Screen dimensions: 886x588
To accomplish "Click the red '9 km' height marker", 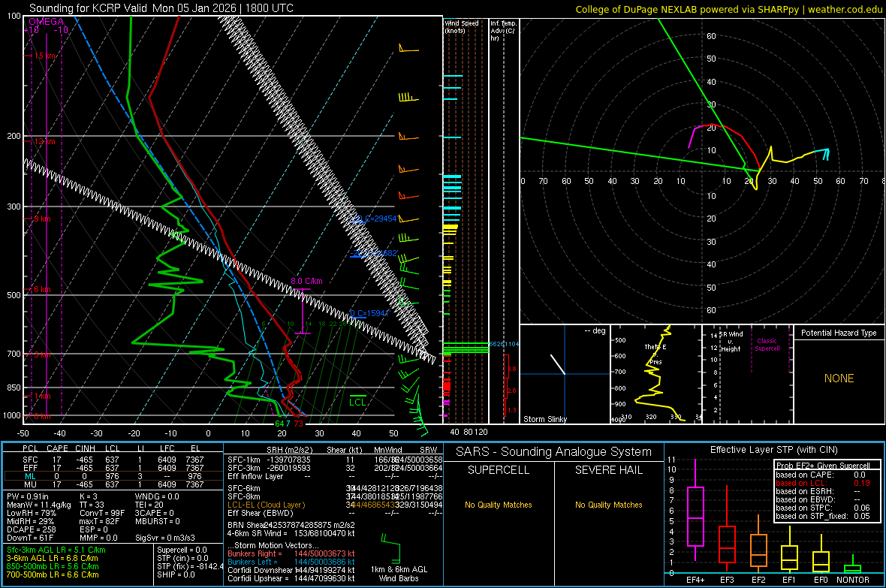I will [x=42, y=219].
